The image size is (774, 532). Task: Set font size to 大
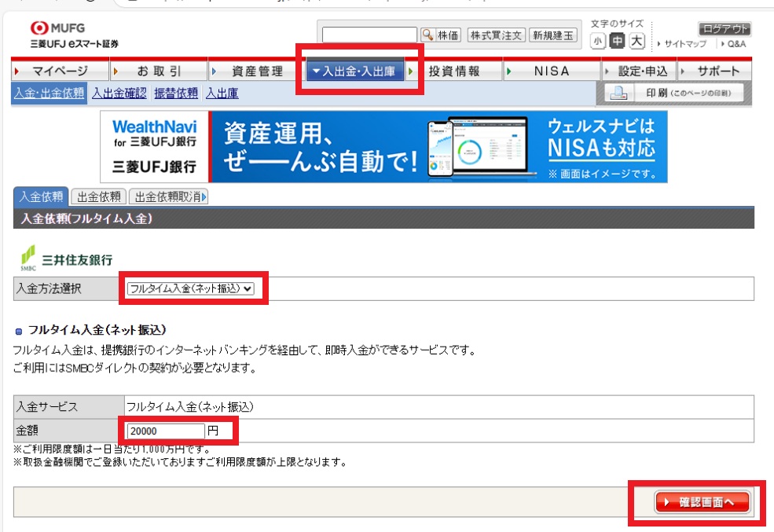tap(636, 41)
